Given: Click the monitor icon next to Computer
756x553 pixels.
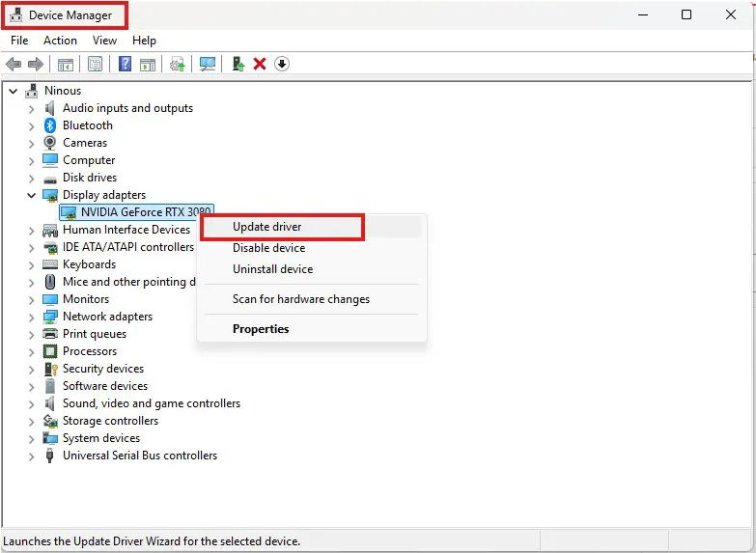Looking at the screenshot, I should pyautogui.click(x=50, y=160).
